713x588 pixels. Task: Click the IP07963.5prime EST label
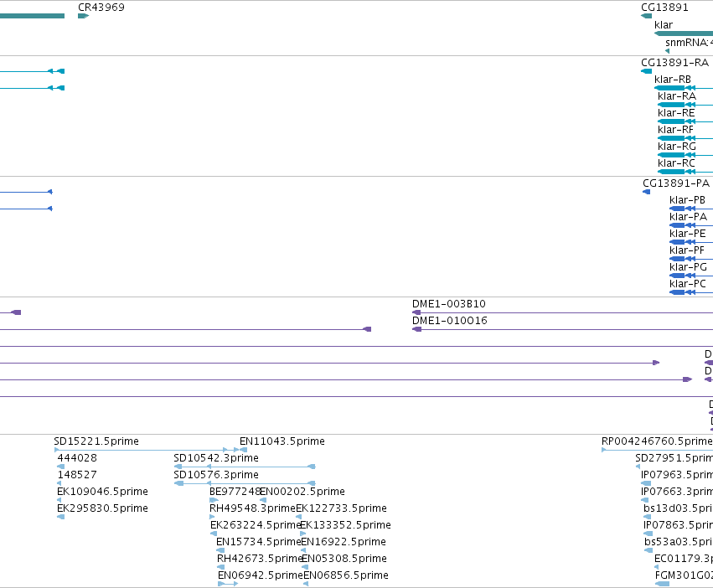click(x=677, y=475)
